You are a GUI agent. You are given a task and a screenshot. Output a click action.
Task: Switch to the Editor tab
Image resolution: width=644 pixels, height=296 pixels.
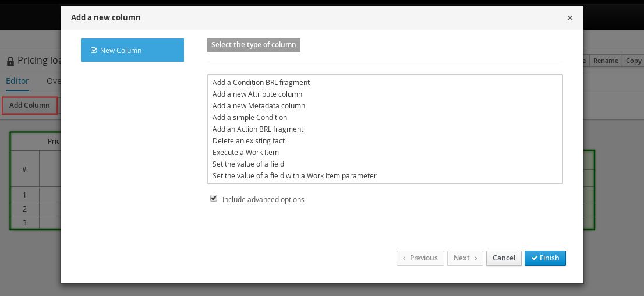click(17, 81)
